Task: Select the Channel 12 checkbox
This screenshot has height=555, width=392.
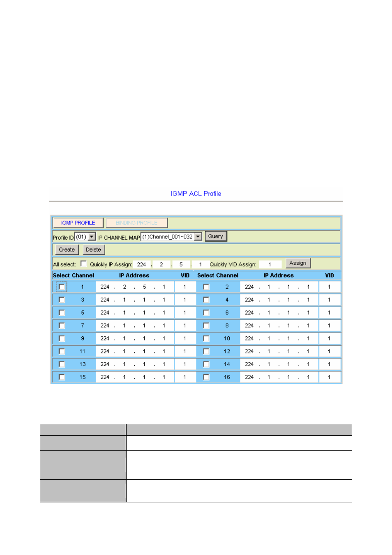Action: tap(206, 351)
